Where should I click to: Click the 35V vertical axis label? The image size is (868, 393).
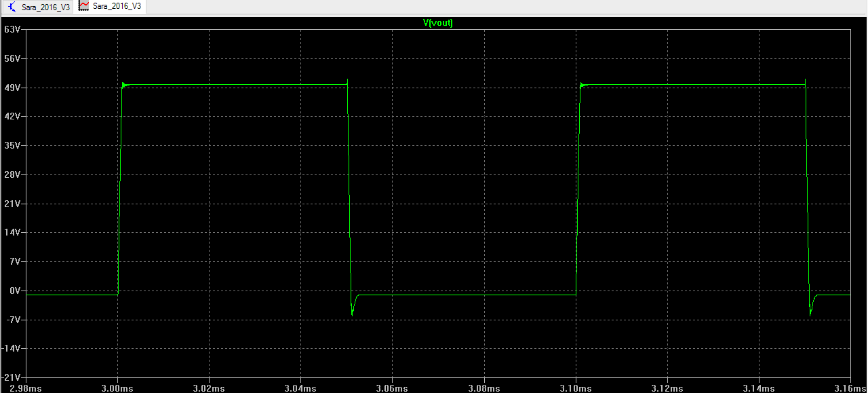tap(14, 146)
